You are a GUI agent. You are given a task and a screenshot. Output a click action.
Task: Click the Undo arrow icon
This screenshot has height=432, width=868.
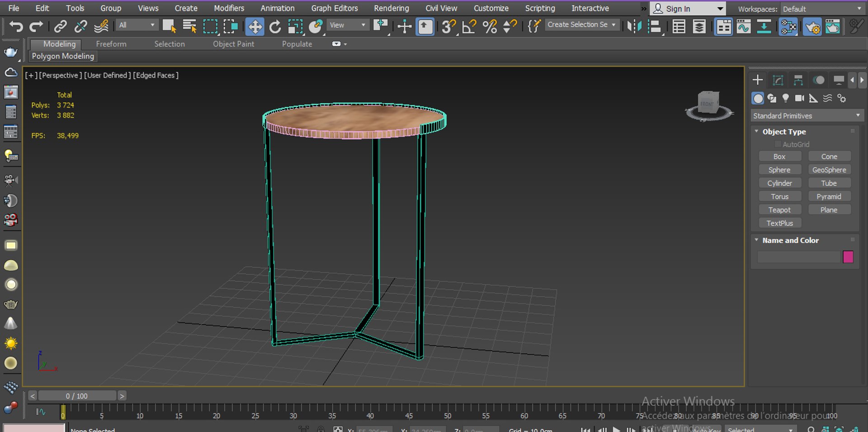click(x=16, y=27)
